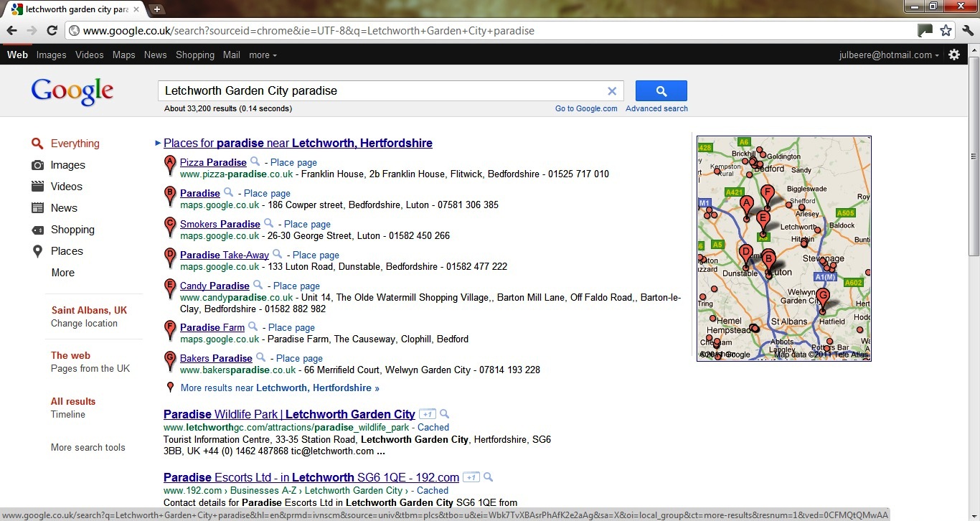Viewport: 980px width, 521px height.
Task: Click More results near Letchworth, Hertfordshire
Action: (280, 388)
